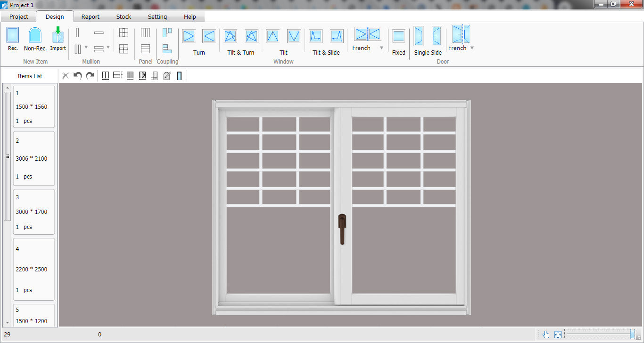Insert the first Tilt & Turn window
Viewport: 644px width, 343px height.
[x=231, y=36]
